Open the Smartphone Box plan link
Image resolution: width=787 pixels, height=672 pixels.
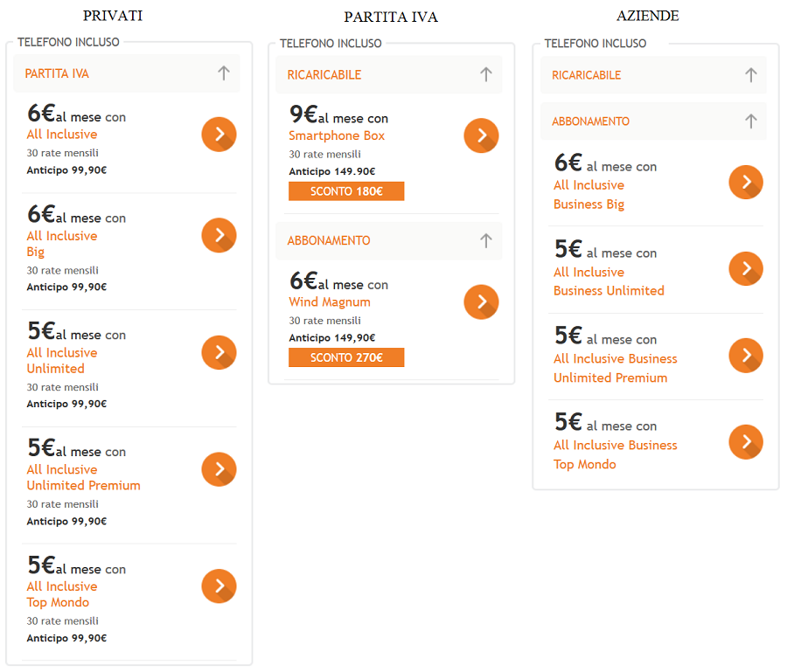337,135
